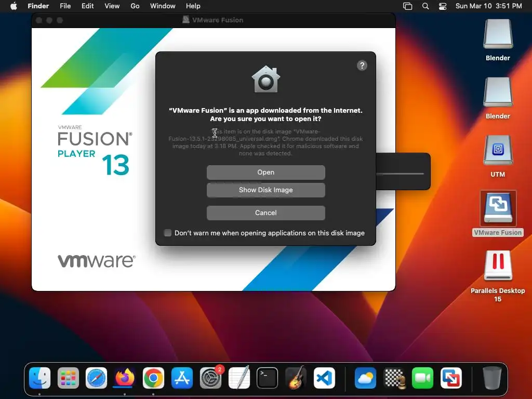Open Terminal from the Dock
Viewport: 532px width, 399px height.
(268, 378)
